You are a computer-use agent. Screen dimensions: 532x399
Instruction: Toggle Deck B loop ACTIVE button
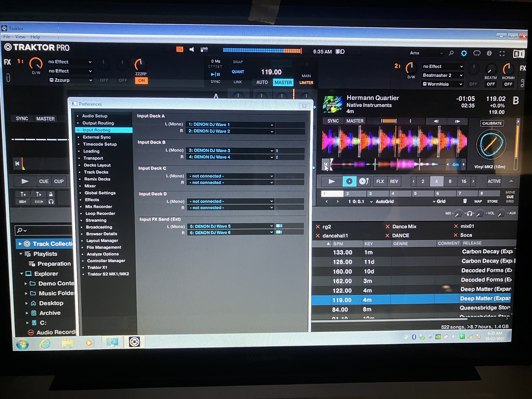494,182
